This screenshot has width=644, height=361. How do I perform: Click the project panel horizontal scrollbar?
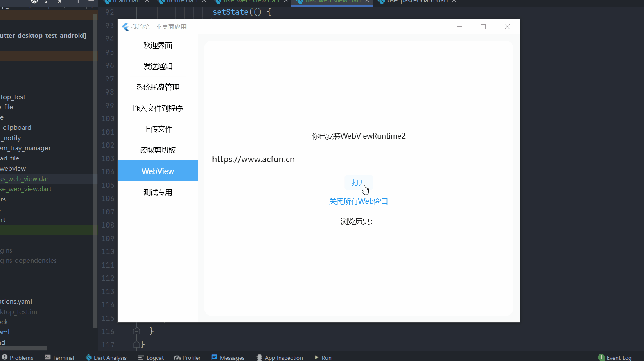pyautogui.click(x=23, y=348)
